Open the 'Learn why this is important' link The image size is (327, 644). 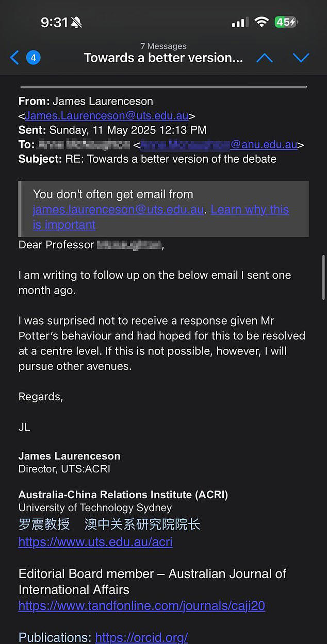250,210
